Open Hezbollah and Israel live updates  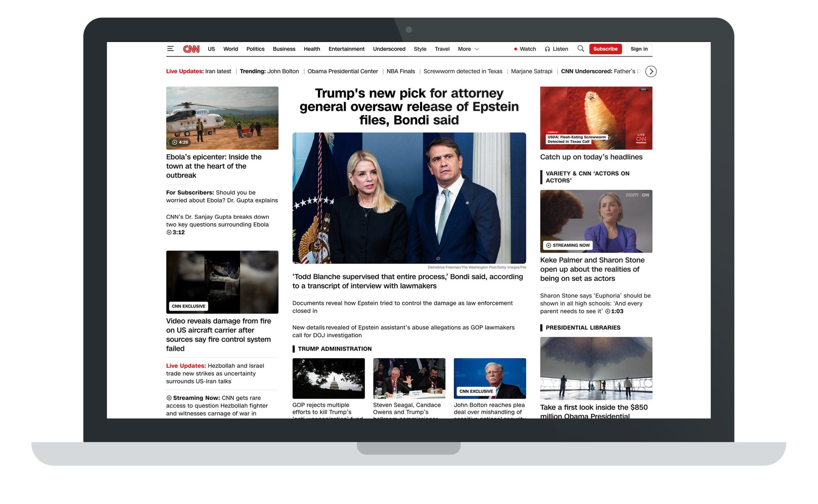(215, 374)
